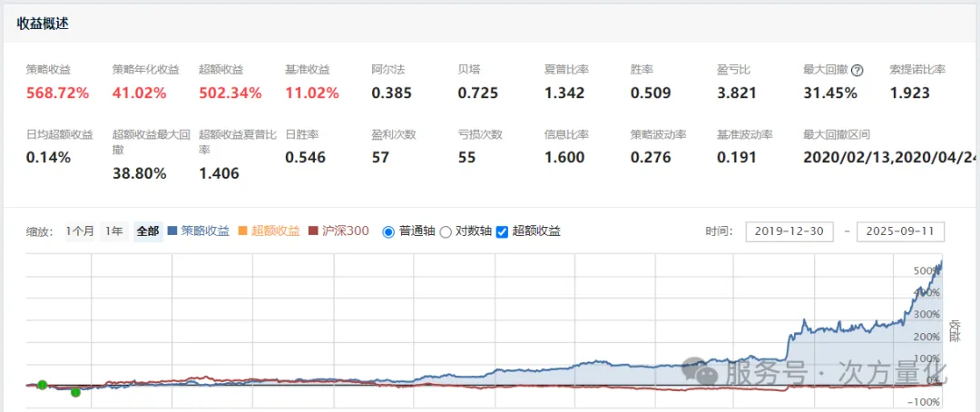Image resolution: width=980 pixels, height=412 pixels.
Task: Switch to 对数轴 radio option
Action: [x=446, y=231]
